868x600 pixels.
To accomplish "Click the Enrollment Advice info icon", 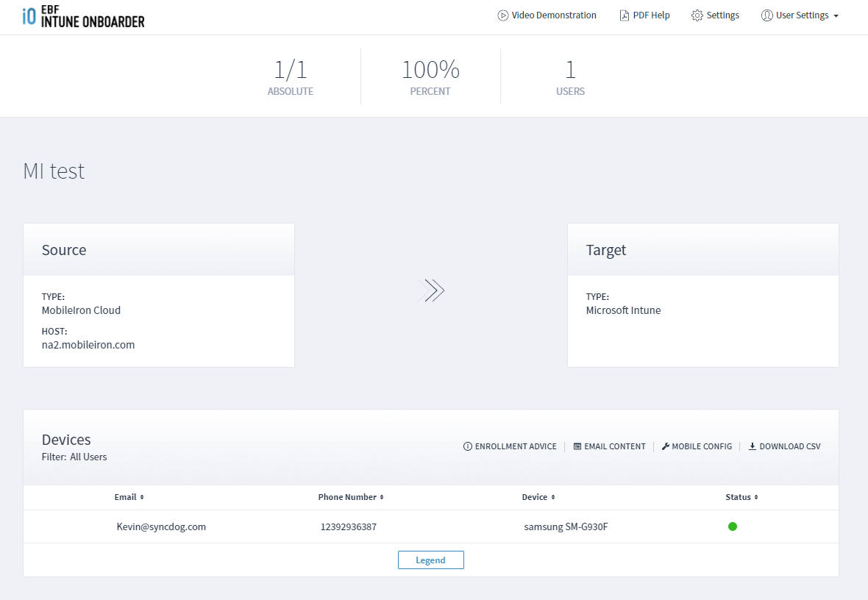I will point(468,446).
